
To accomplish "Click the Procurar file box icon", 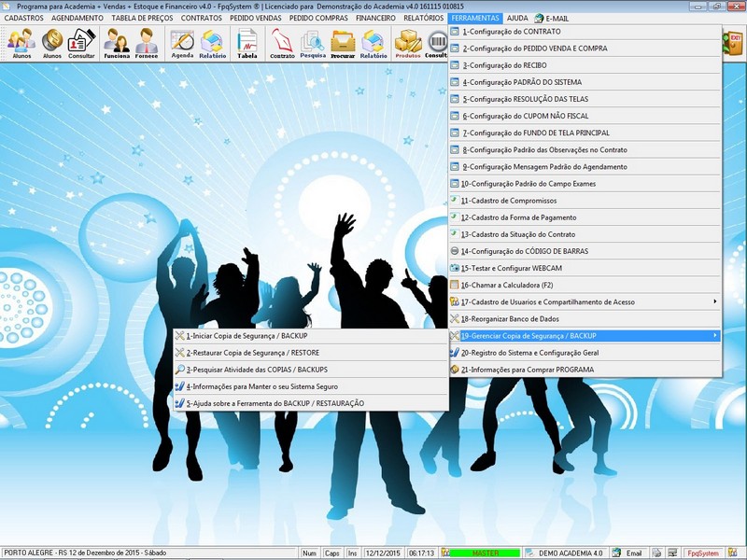I will tap(343, 43).
